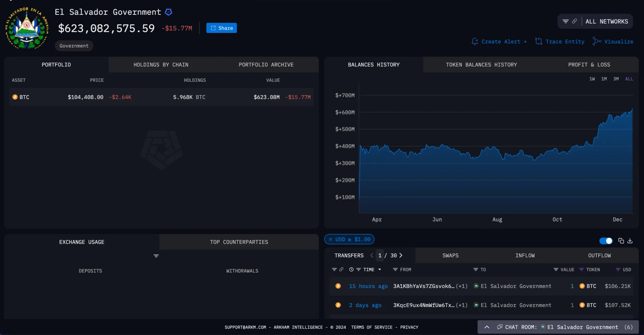Open Trace Entity tool
Viewport: 644px width, 335px height.
coord(560,42)
